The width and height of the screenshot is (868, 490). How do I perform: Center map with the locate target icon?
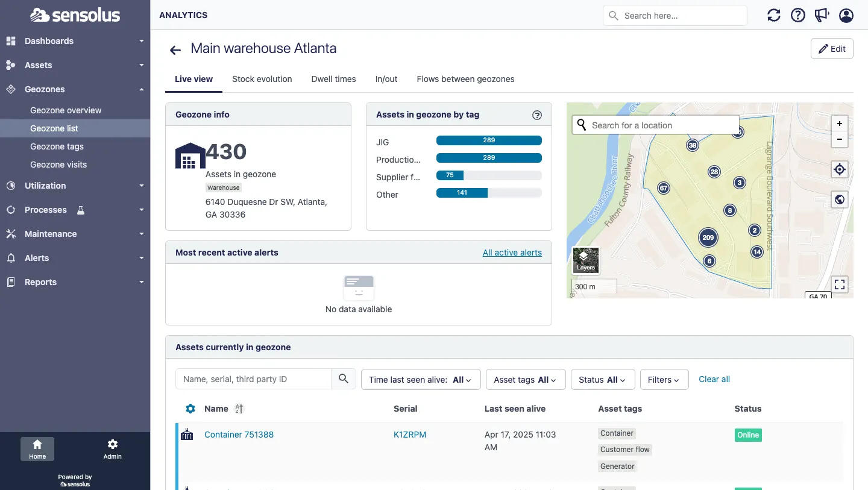pos(840,169)
